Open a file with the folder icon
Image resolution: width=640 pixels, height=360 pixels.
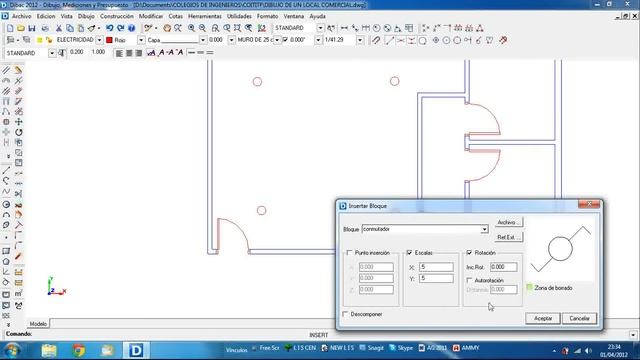click(x=21, y=28)
